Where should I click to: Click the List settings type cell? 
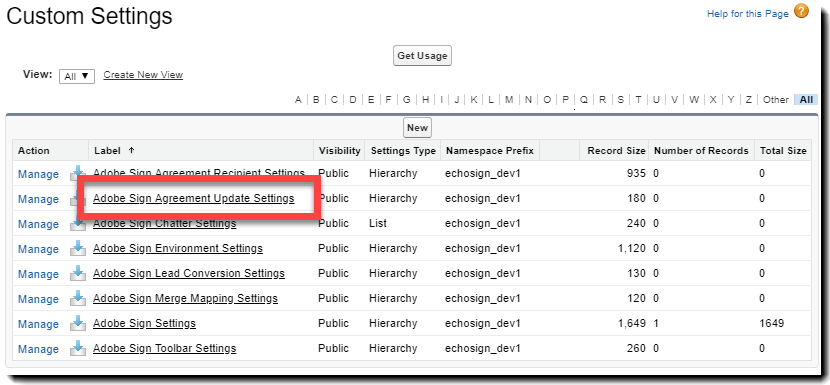click(378, 223)
